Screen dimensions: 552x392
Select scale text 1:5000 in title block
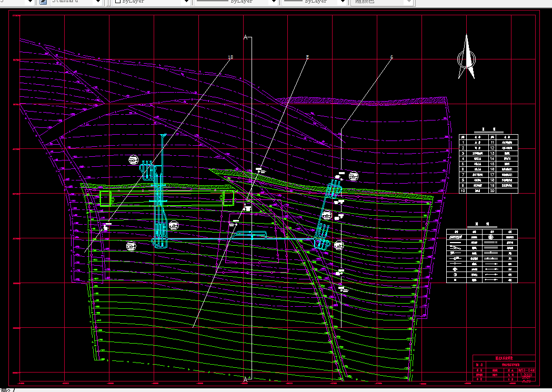pyautogui.click(x=526, y=375)
